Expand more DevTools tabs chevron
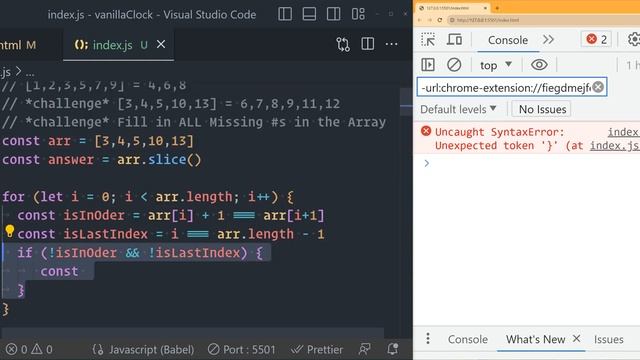The width and height of the screenshot is (640, 360). [x=548, y=40]
